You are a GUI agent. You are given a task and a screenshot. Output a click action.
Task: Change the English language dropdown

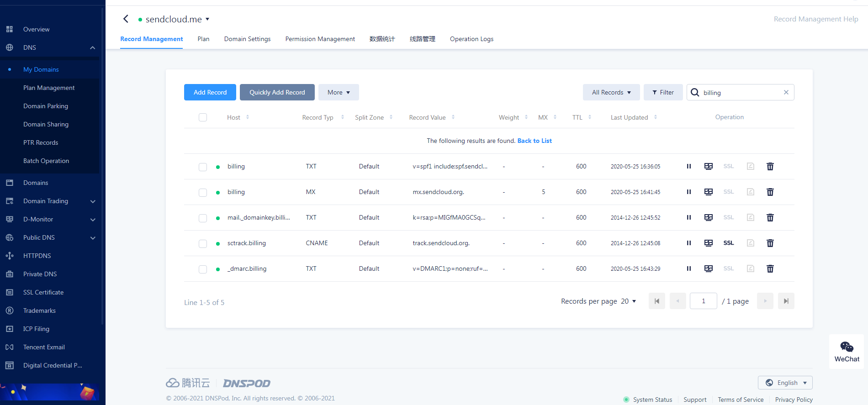pos(785,383)
